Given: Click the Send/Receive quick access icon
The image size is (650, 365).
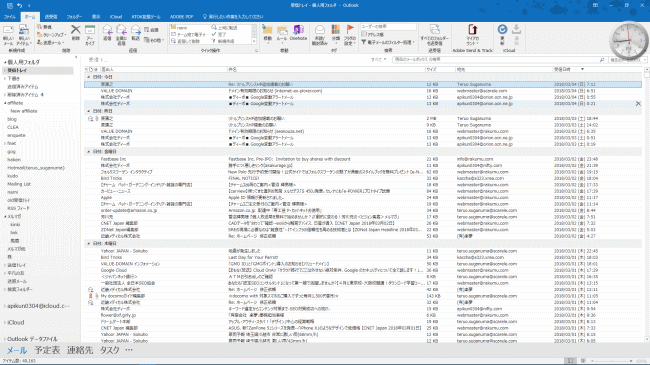Looking at the screenshot, I should point(10,5).
